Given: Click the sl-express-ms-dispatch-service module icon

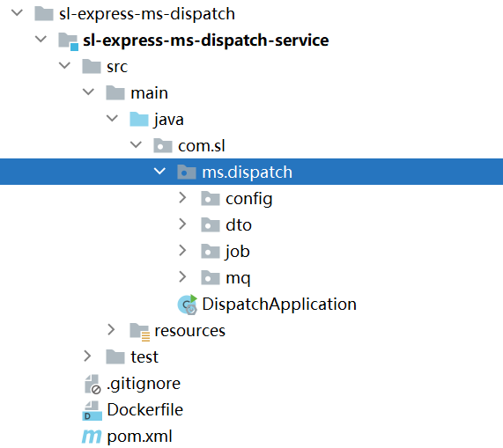Looking at the screenshot, I should 68,41.
